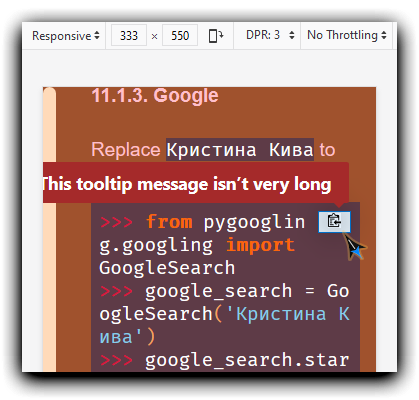Click the red tooltip message box

click(196, 183)
